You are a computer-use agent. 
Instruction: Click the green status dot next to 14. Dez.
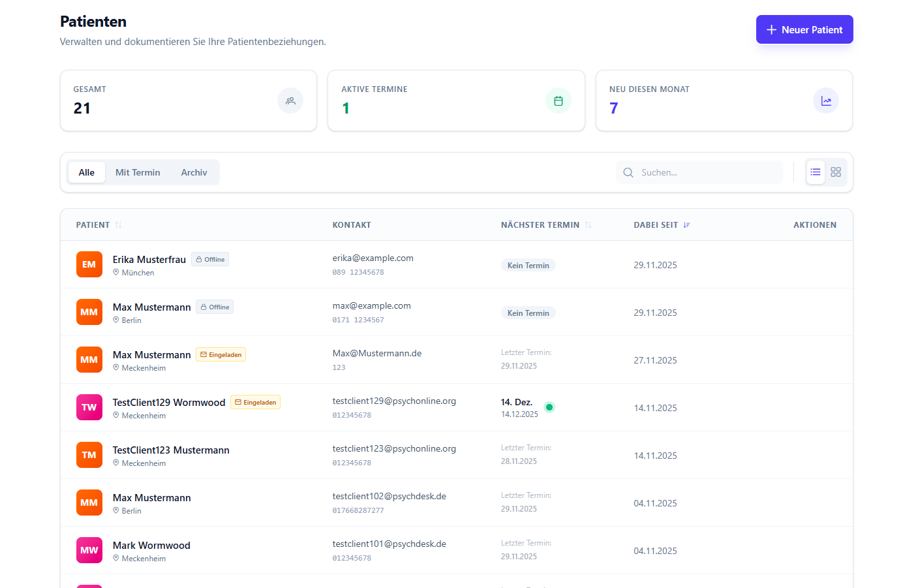click(x=549, y=407)
